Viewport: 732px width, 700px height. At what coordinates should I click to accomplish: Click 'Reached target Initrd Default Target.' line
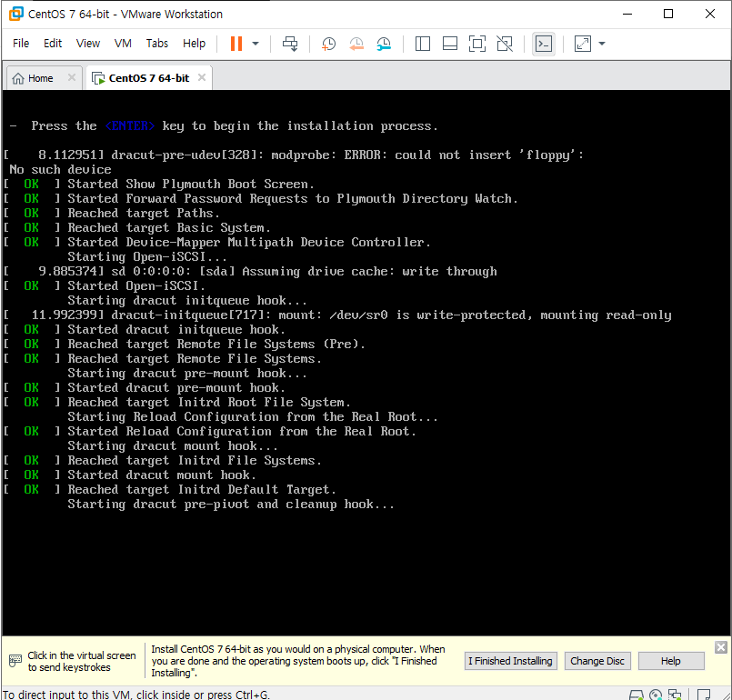202,490
